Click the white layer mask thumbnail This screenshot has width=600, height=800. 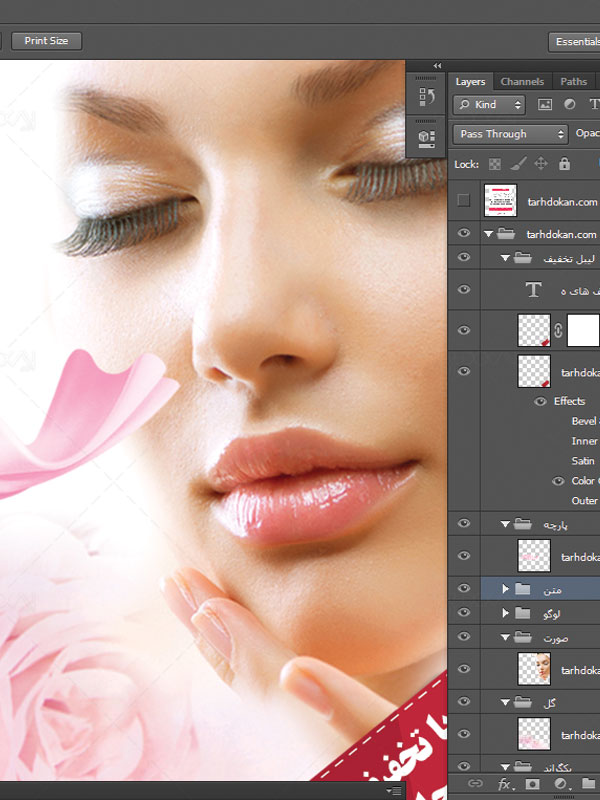coord(583,331)
